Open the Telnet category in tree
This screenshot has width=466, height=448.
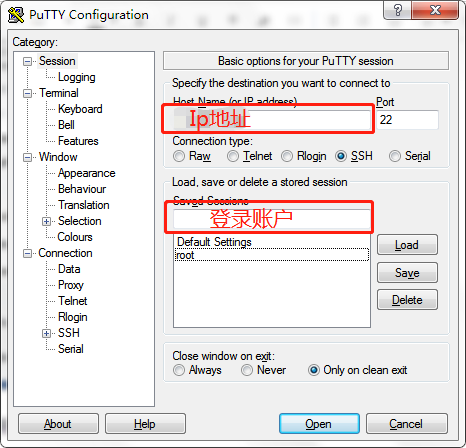pyautogui.click(x=73, y=301)
